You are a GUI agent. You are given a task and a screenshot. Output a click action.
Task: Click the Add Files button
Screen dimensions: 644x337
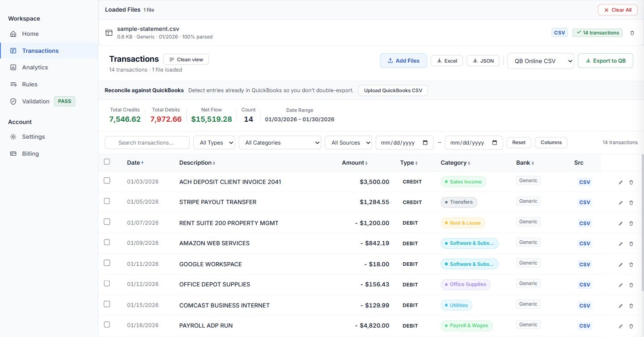pos(403,61)
